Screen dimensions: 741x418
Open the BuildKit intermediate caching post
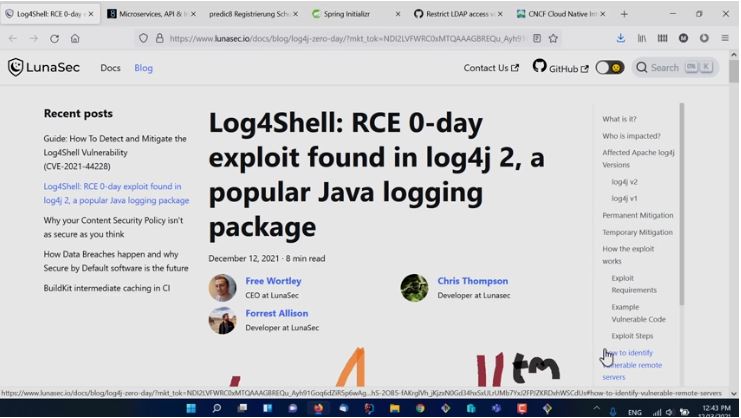[107, 288]
